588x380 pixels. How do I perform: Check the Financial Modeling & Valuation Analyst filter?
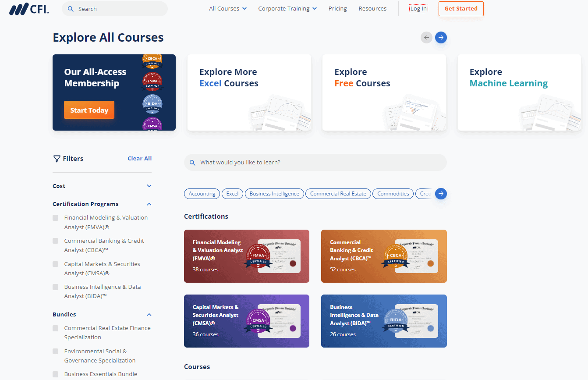click(x=56, y=218)
